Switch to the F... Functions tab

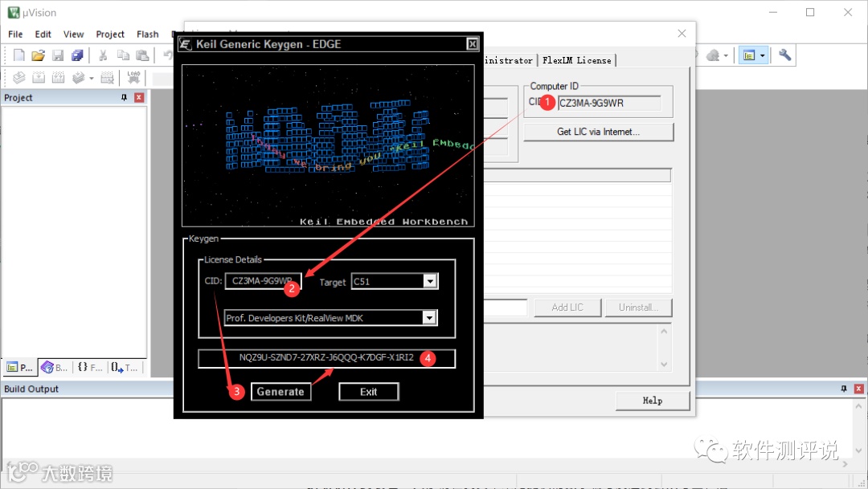pos(90,367)
